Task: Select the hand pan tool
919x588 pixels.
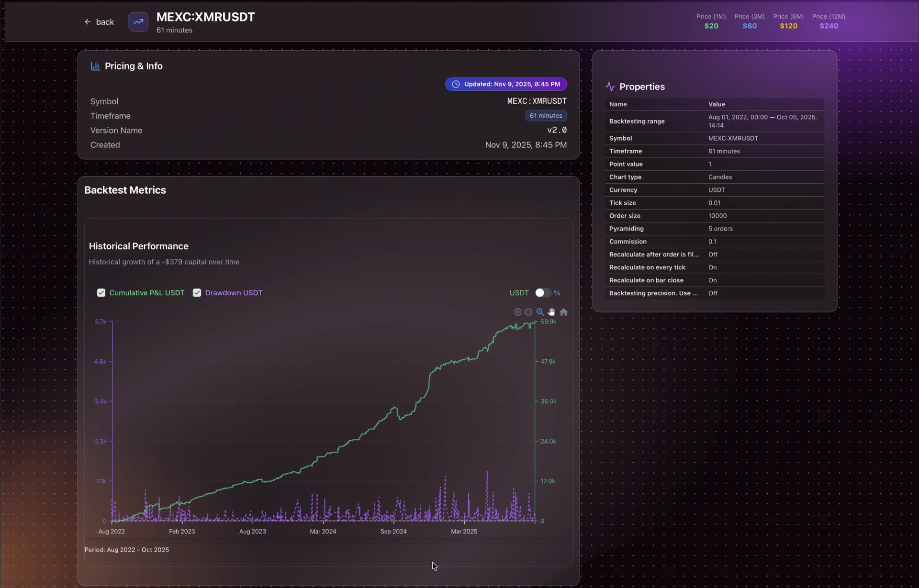Action: (x=551, y=311)
